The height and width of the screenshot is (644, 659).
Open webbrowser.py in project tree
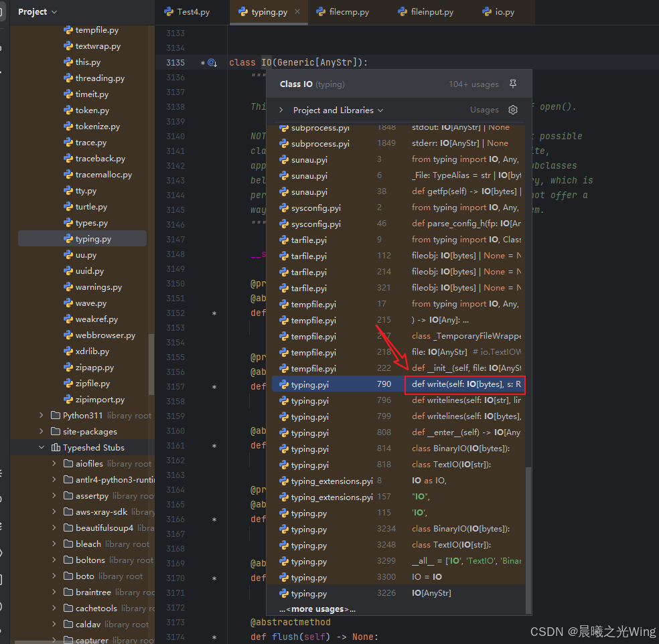point(100,335)
